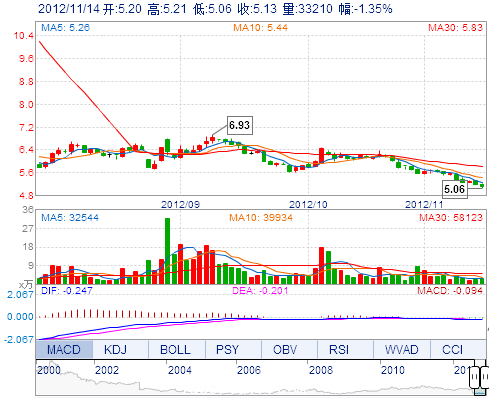
Task: Click the 5.06 low price callout
Action: 454,189
